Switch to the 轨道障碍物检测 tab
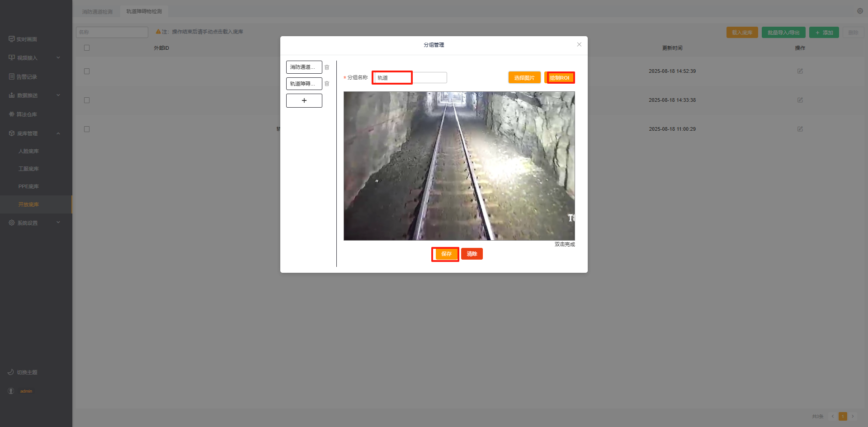The width and height of the screenshot is (868, 427). pos(144,11)
